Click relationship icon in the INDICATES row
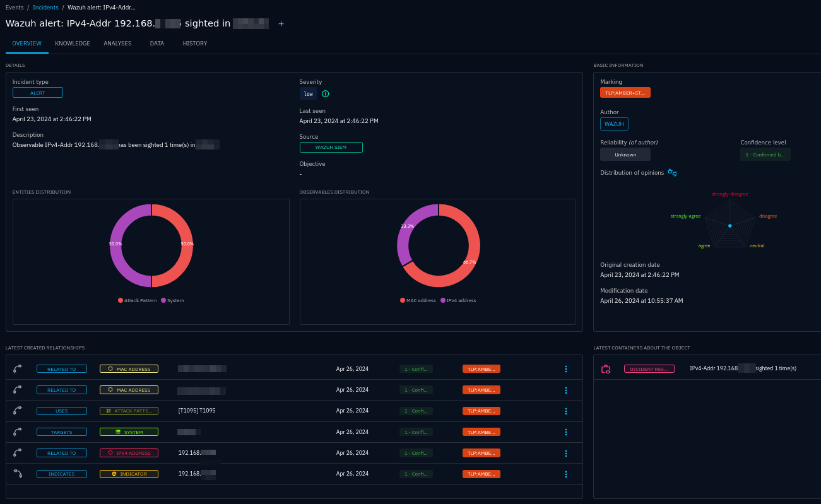821x504 pixels. click(x=17, y=474)
